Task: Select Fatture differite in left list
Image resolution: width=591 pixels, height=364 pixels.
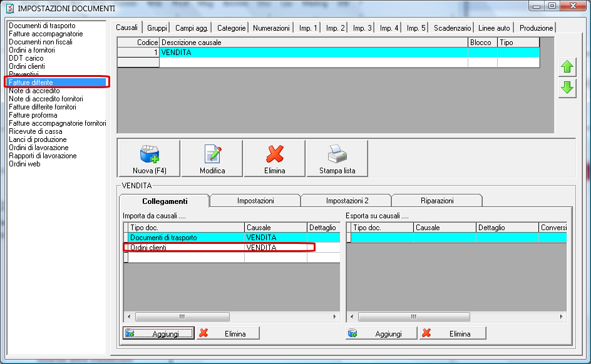Action: [57, 83]
